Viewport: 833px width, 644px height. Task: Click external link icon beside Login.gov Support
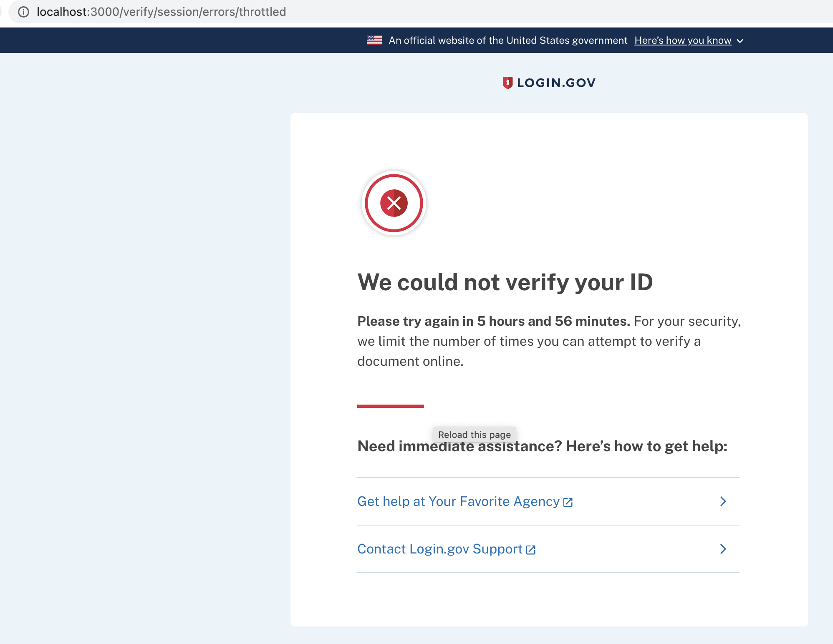(531, 550)
